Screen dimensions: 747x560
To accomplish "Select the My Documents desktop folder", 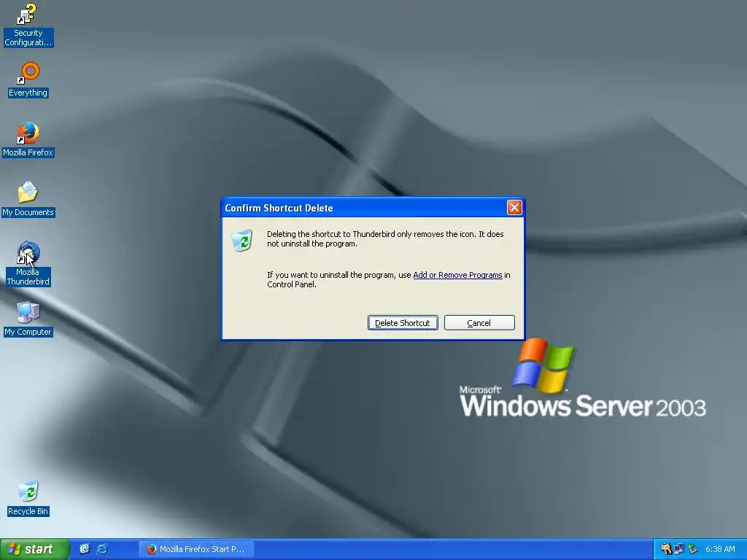I will (x=28, y=200).
